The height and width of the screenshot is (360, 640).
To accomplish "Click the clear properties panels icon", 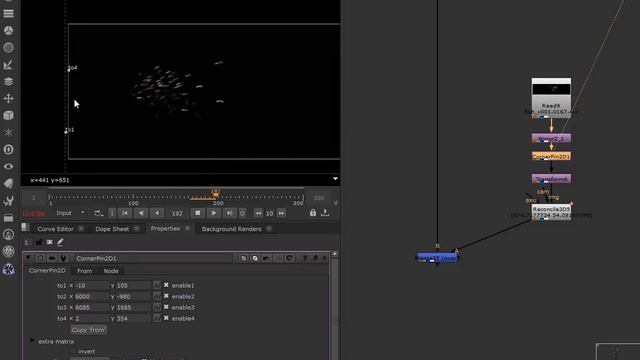I will (x=49, y=242).
